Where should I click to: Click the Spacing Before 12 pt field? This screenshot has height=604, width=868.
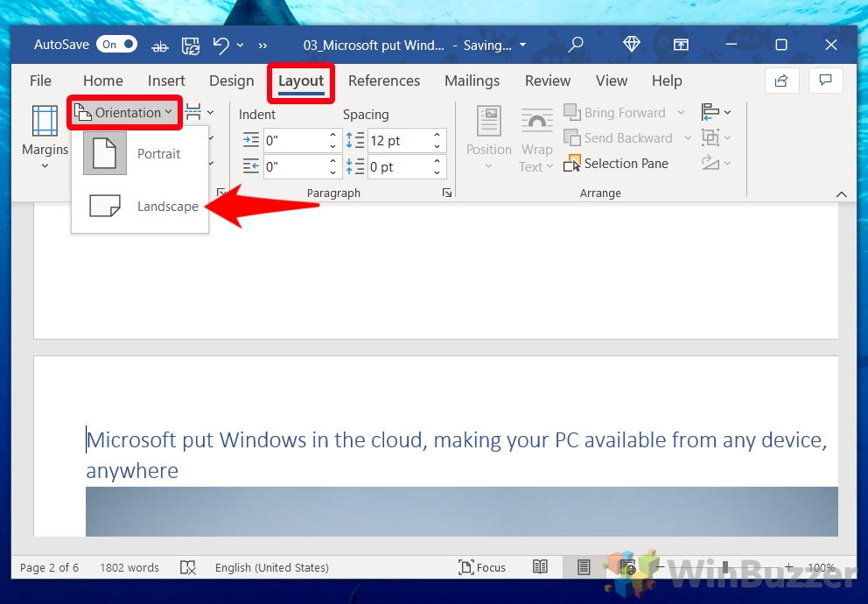pyautogui.click(x=400, y=141)
